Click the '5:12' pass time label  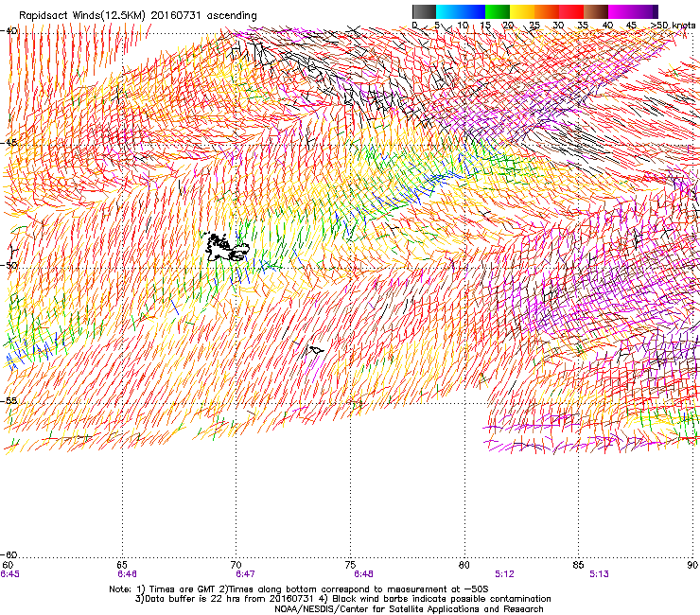pyautogui.click(x=504, y=574)
